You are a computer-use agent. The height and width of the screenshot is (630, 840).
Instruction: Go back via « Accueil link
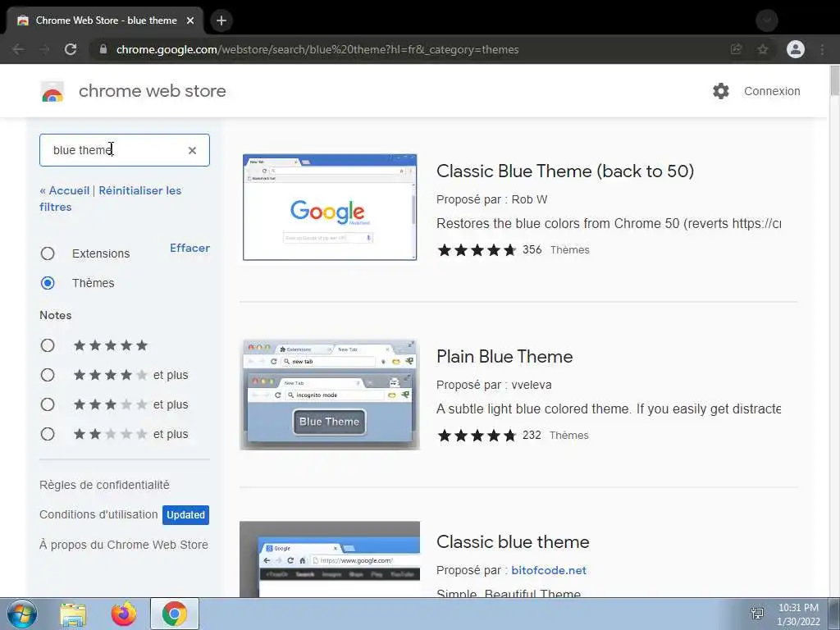coord(64,190)
